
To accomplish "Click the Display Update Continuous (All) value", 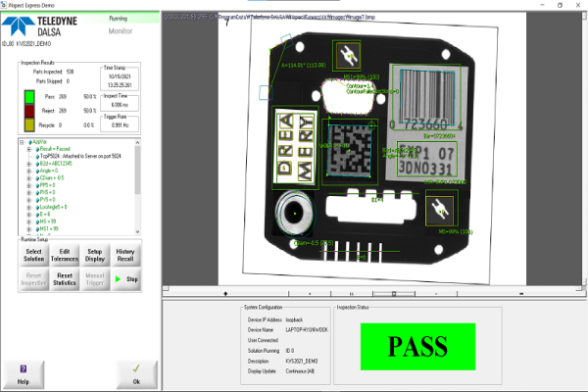I will (x=300, y=371).
